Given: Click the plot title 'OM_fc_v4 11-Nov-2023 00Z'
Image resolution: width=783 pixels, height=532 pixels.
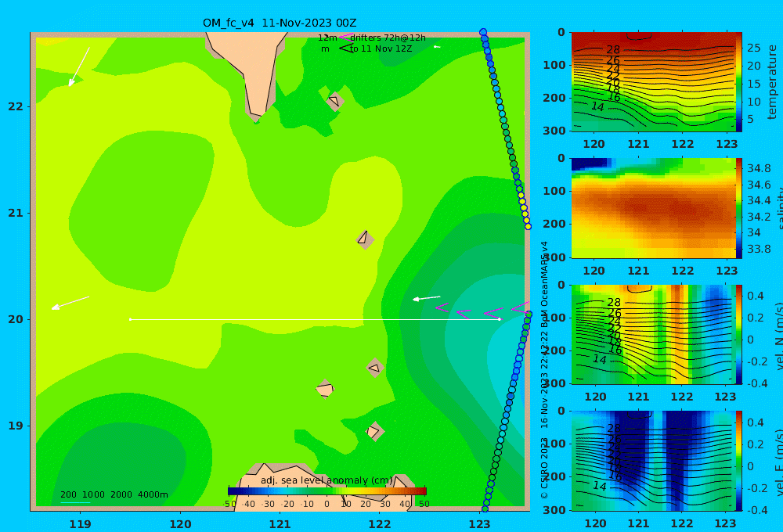Looking at the screenshot, I should tap(280, 23).
